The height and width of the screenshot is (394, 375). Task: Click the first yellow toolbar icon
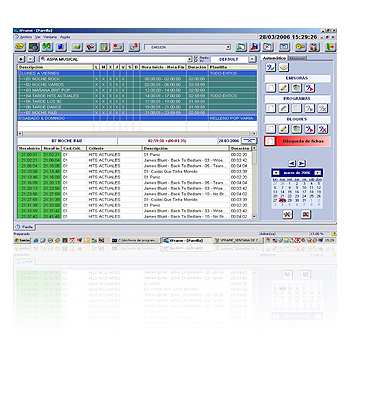pyautogui.click(x=20, y=47)
